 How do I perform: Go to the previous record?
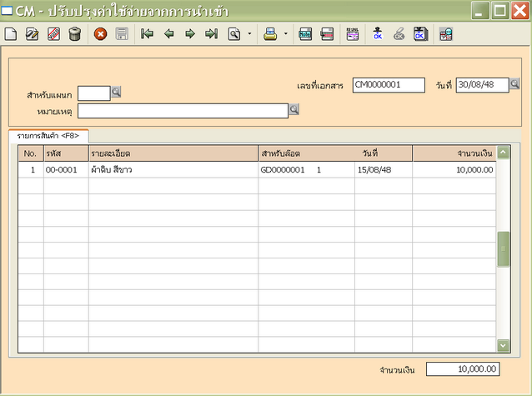[169, 34]
